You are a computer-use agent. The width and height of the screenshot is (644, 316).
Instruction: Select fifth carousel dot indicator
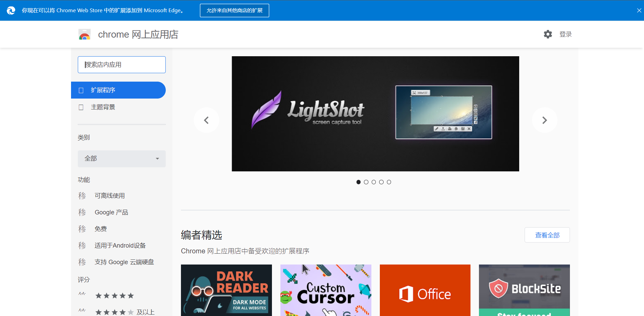(x=389, y=182)
